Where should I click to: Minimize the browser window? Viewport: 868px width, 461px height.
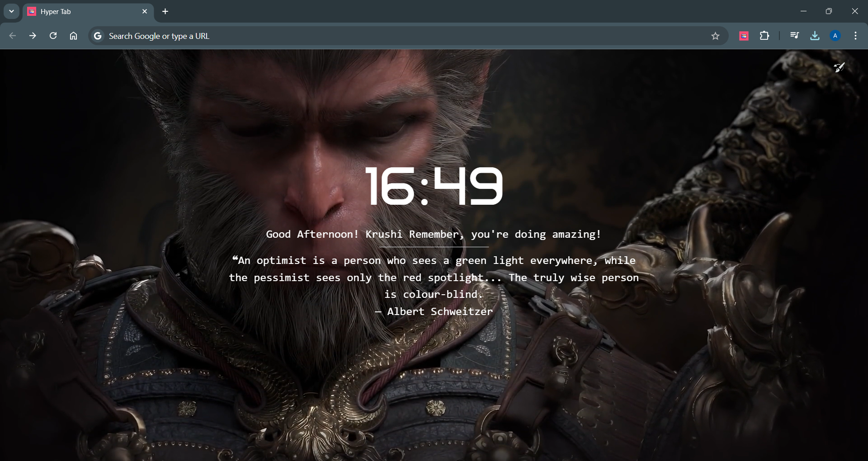click(x=803, y=11)
